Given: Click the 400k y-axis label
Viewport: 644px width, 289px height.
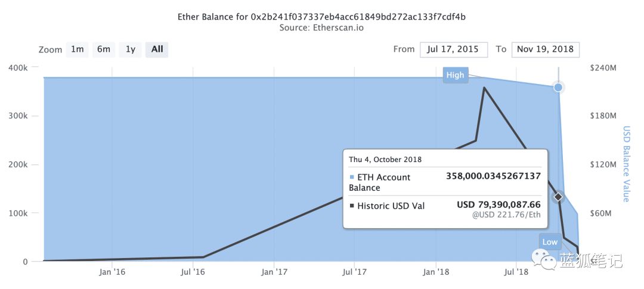Looking at the screenshot, I should click(x=18, y=67).
